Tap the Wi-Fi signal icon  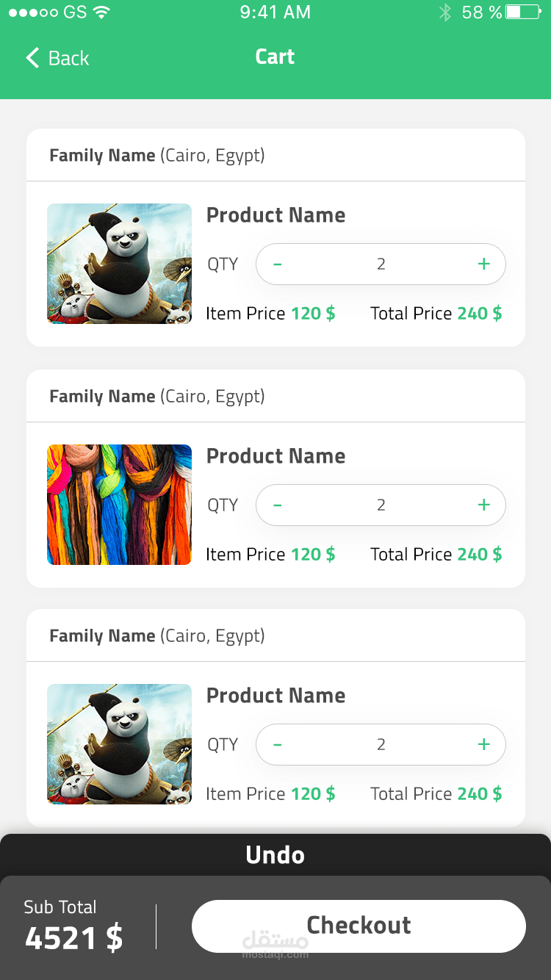click(x=101, y=12)
